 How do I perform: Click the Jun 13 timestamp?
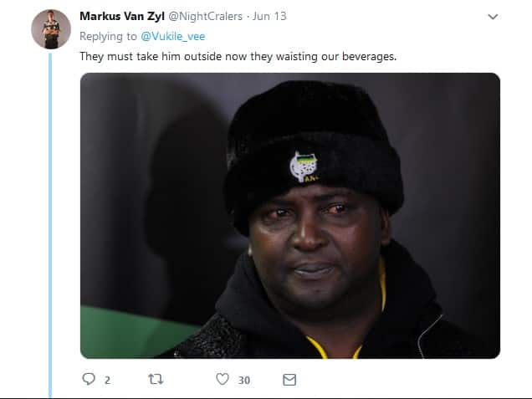pyautogui.click(x=269, y=16)
